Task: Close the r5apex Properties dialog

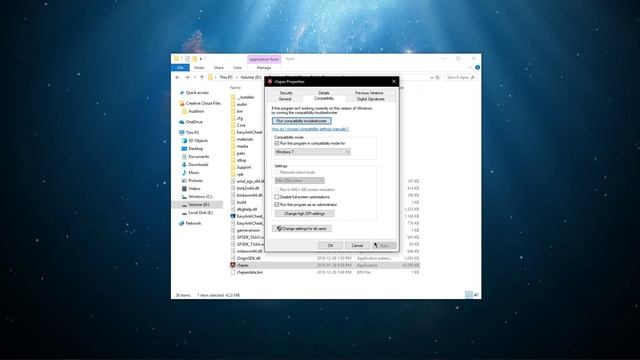Action: point(393,82)
